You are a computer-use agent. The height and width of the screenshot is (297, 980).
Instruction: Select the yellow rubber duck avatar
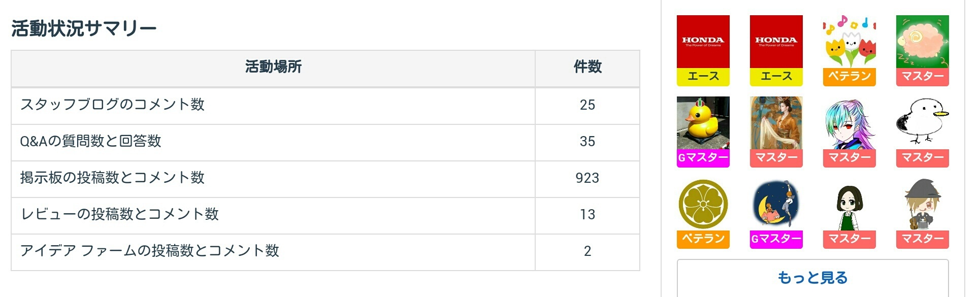coord(703,123)
